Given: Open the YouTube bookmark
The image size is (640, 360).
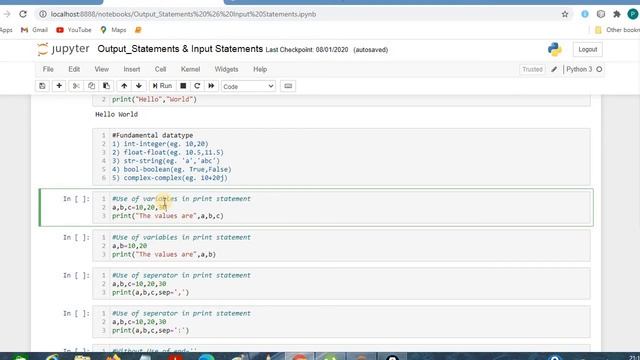Looking at the screenshot, I should tap(74, 30).
